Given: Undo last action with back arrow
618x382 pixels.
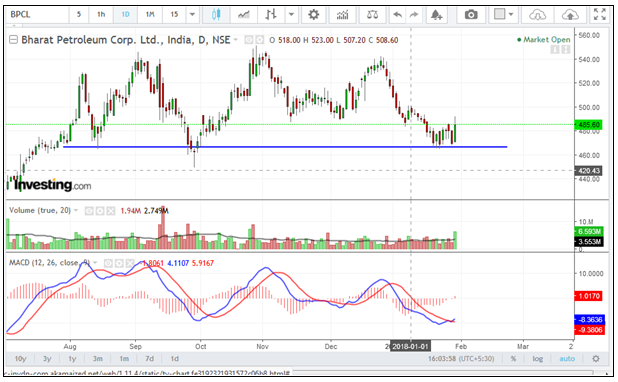Looking at the screenshot, I should [398, 15].
